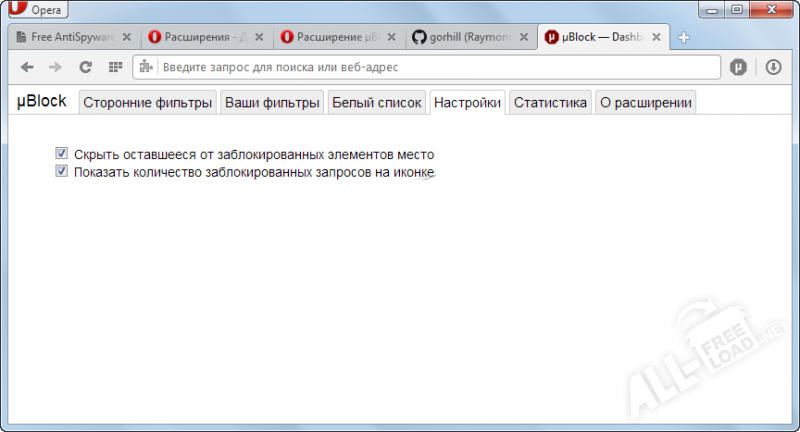Image resolution: width=800 pixels, height=432 pixels.
Task: Open the Downloads arrow icon
Action: pyautogui.click(x=773, y=67)
